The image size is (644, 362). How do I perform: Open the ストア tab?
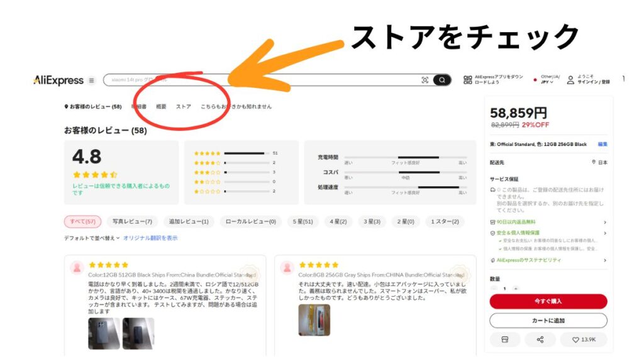pyautogui.click(x=184, y=107)
